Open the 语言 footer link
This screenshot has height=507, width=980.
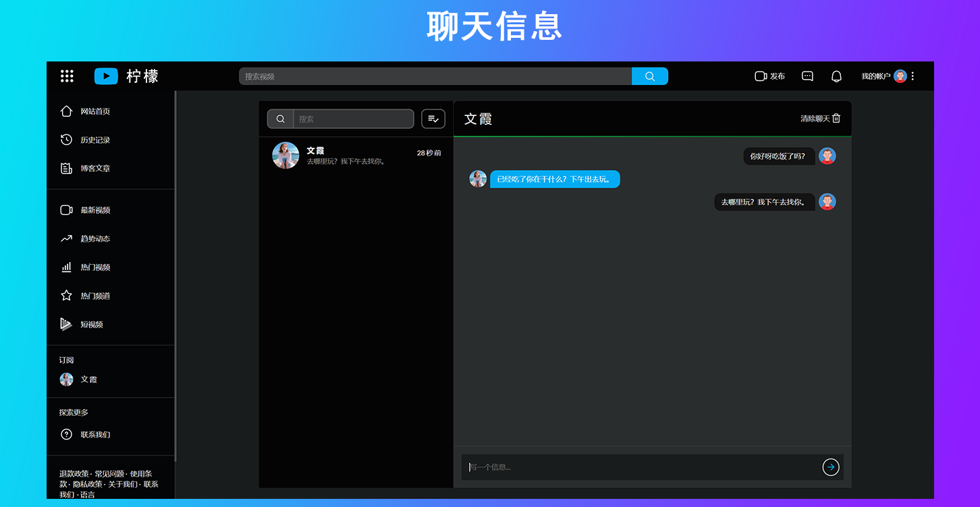88,495
